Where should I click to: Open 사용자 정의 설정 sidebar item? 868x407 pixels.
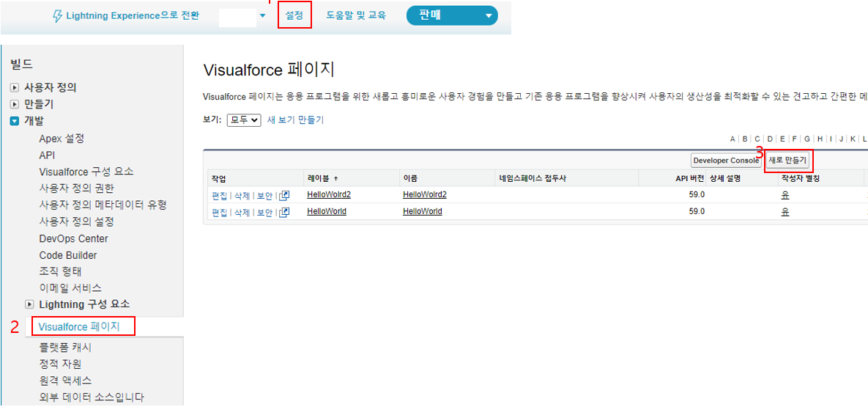[77, 221]
